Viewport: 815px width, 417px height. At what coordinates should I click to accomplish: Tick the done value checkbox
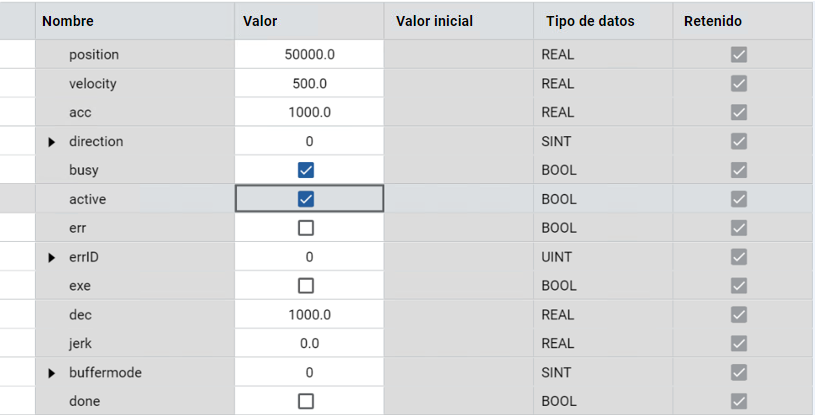click(x=306, y=401)
